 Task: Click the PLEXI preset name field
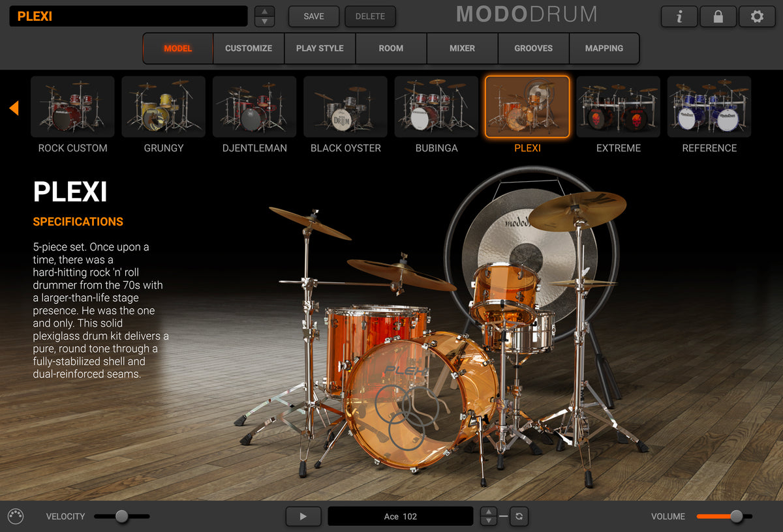129,16
